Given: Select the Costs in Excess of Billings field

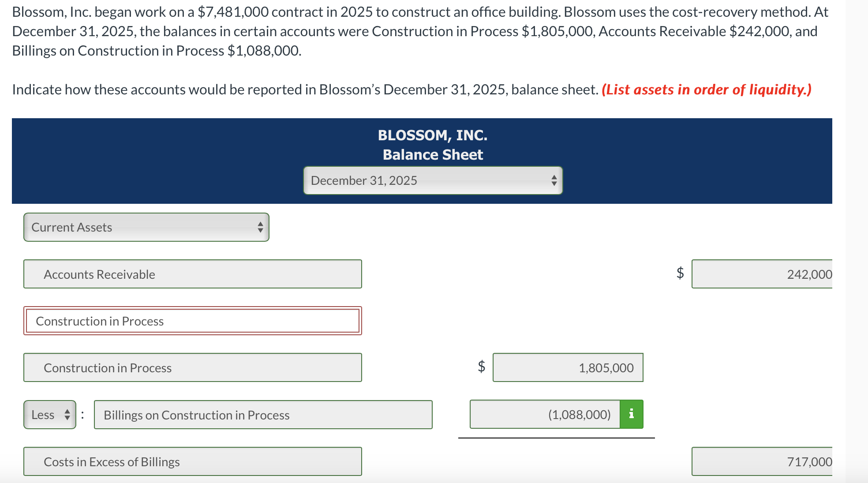Looking at the screenshot, I should 192,461.
